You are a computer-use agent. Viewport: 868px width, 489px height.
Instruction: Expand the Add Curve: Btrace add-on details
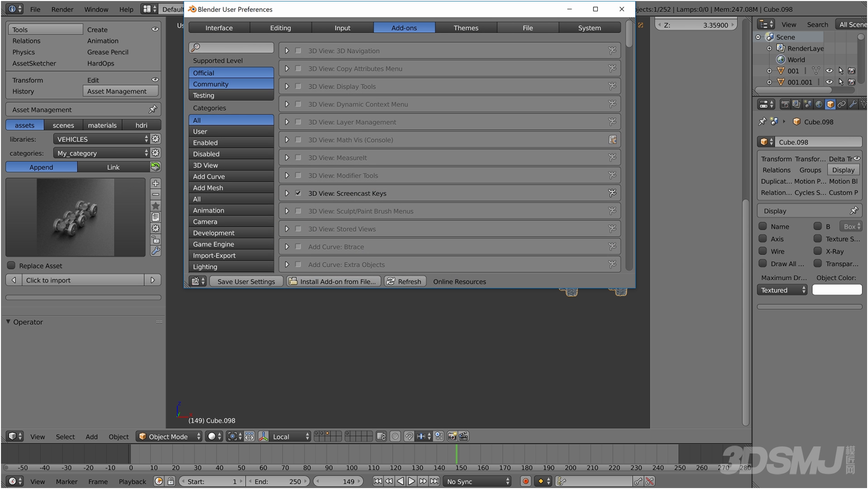287,247
